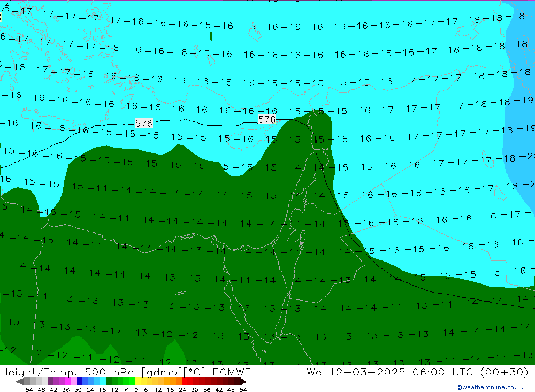Select the magenta swatch above the -36 mark
This screenshot has width=535, height=392.
point(67,381)
